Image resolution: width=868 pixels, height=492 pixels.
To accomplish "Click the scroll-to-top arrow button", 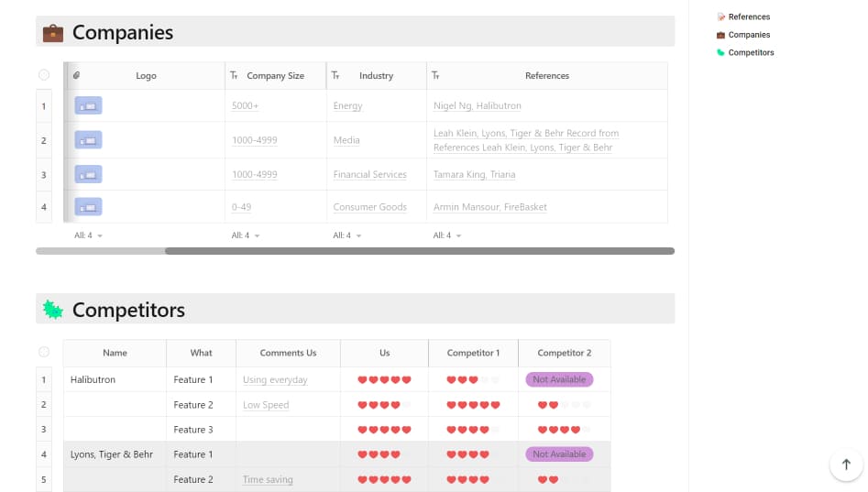I will 846,465.
